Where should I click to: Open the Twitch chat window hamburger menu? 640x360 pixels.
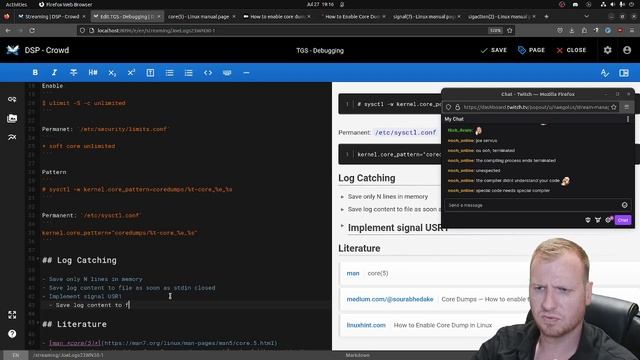click(x=627, y=107)
